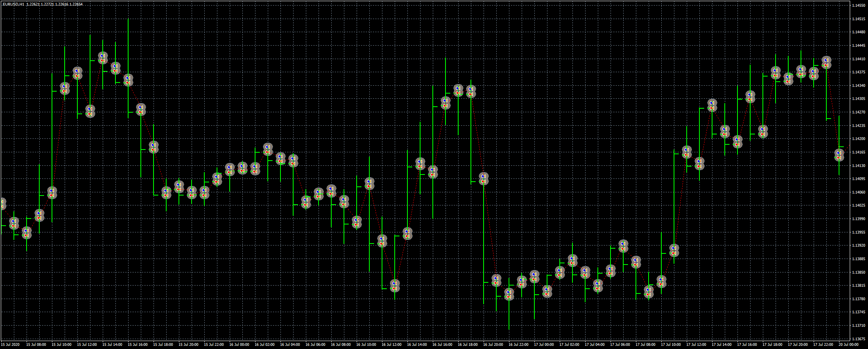Click the 1.14375 price axis label
Screen dimensions: 868x349
(858, 72)
